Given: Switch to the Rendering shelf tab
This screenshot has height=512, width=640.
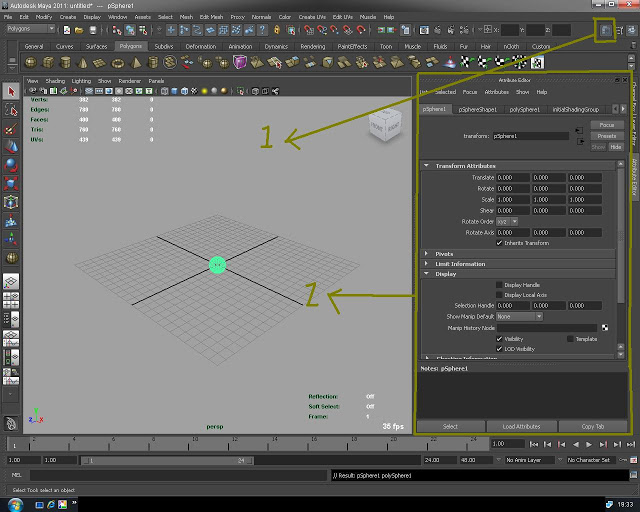Looking at the screenshot, I should pos(313,47).
